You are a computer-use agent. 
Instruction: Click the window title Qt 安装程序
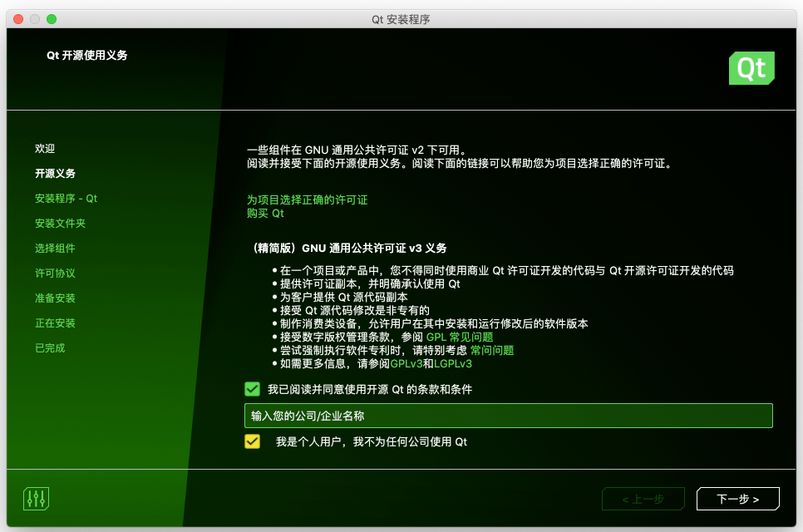click(x=401, y=19)
